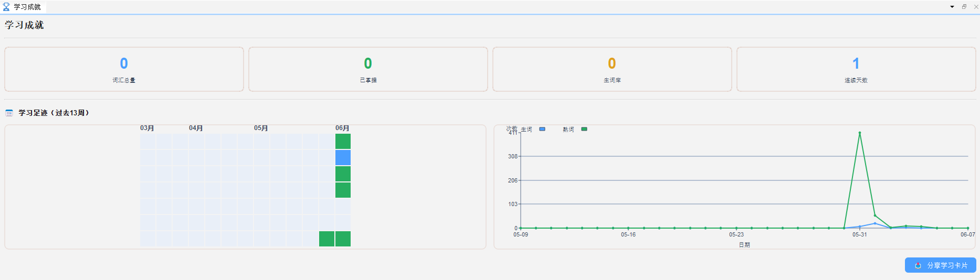Click the calendar icon beside 学习足迹
The height and width of the screenshot is (280, 980).
pyautogui.click(x=9, y=113)
